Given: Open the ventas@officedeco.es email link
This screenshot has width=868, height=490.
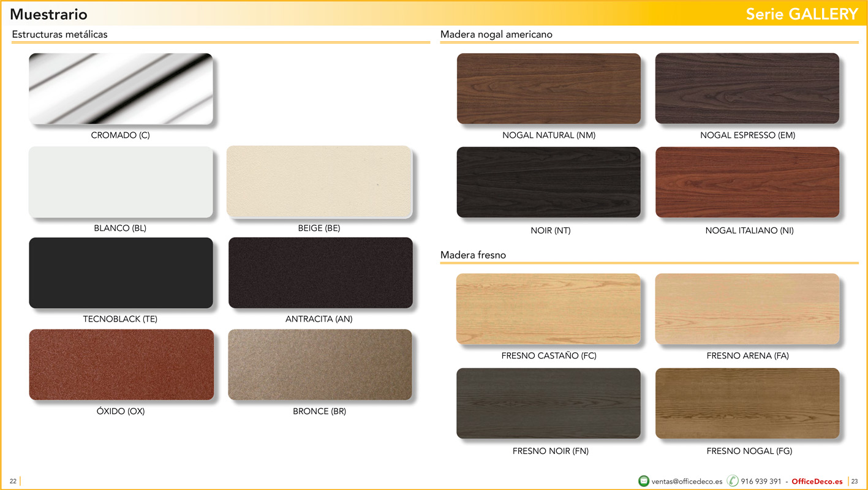Looking at the screenshot, I should [687, 481].
